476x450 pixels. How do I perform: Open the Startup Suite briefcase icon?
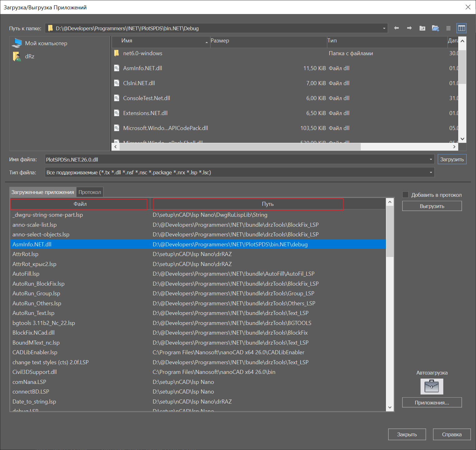click(432, 386)
